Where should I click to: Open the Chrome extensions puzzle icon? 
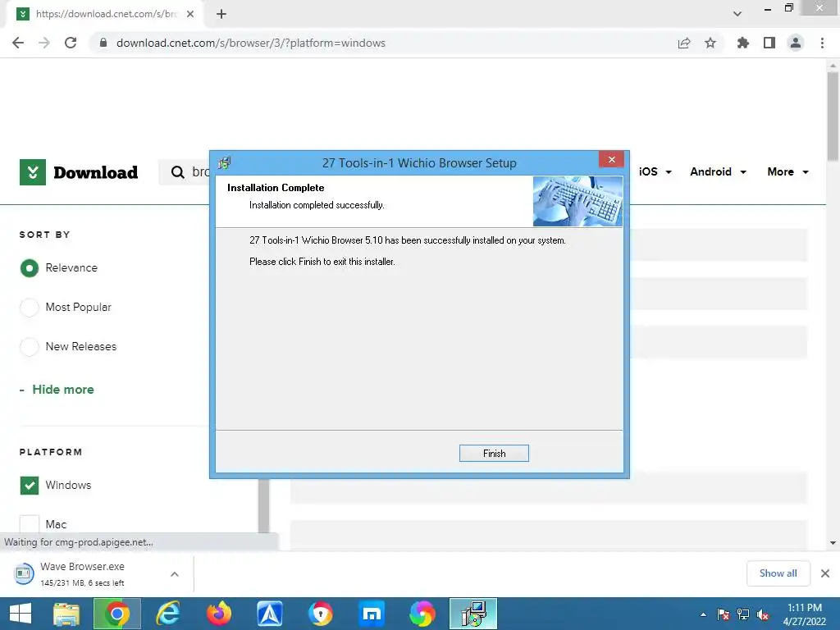[742, 43]
